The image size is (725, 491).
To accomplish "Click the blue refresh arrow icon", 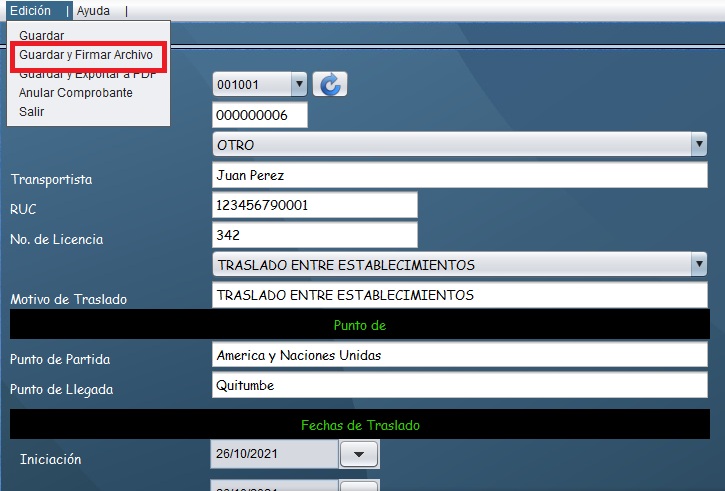I will (x=330, y=85).
